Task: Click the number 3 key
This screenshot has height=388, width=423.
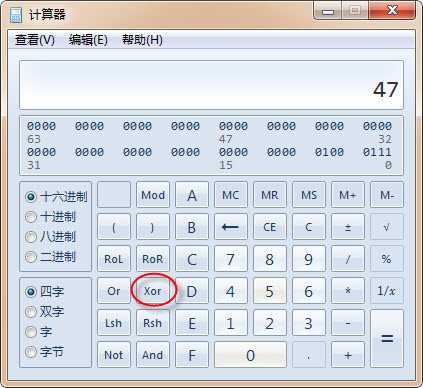Action: 309,323
